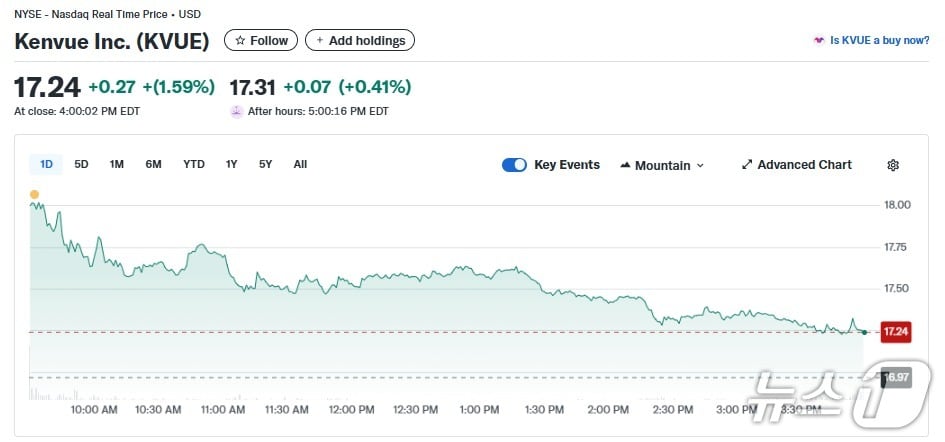The width and height of the screenshot is (945, 442).
Task: Select the 1D time range tab
Action: point(46,164)
